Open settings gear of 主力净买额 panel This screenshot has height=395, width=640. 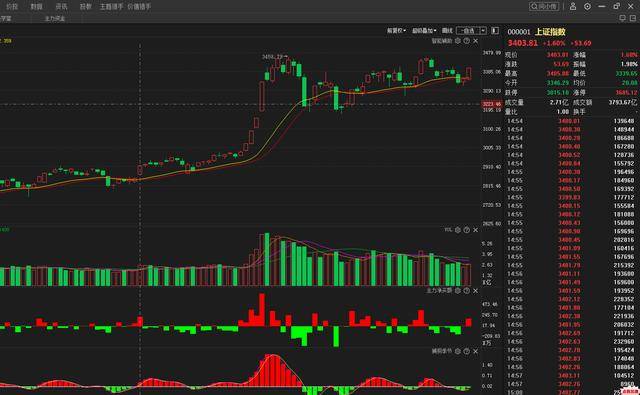458,291
